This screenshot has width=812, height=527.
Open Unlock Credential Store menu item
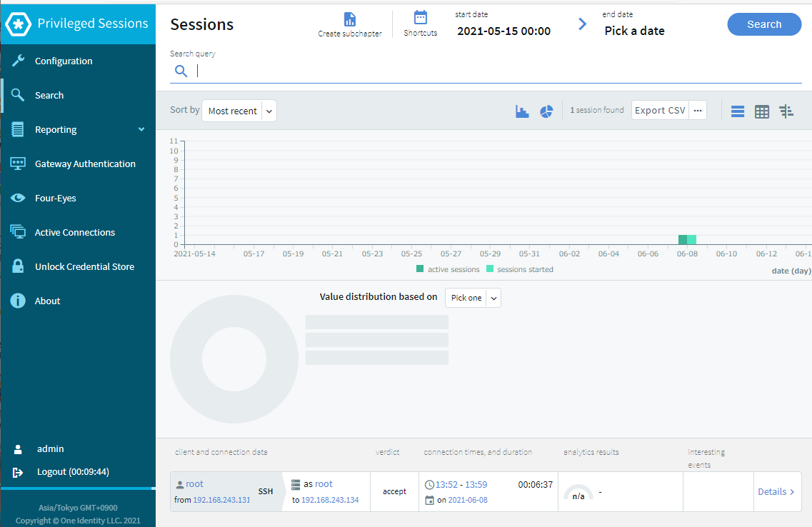(78, 266)
